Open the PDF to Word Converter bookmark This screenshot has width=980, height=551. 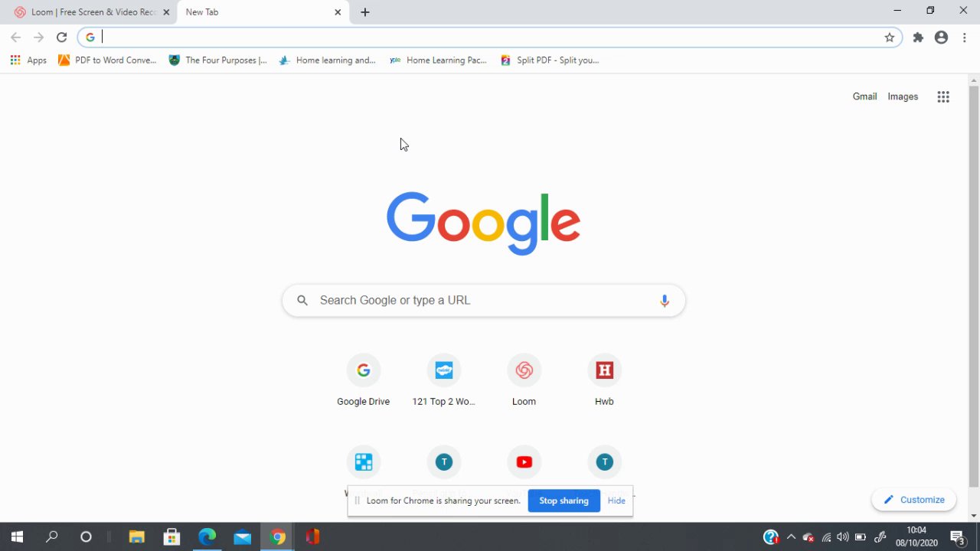pyautogui.click(x=107, y=60)
